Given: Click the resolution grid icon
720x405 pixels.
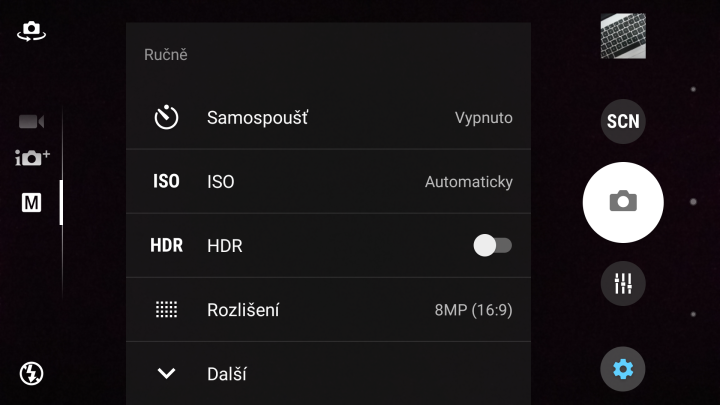Looking at the screenshot, I should point(166,310).
